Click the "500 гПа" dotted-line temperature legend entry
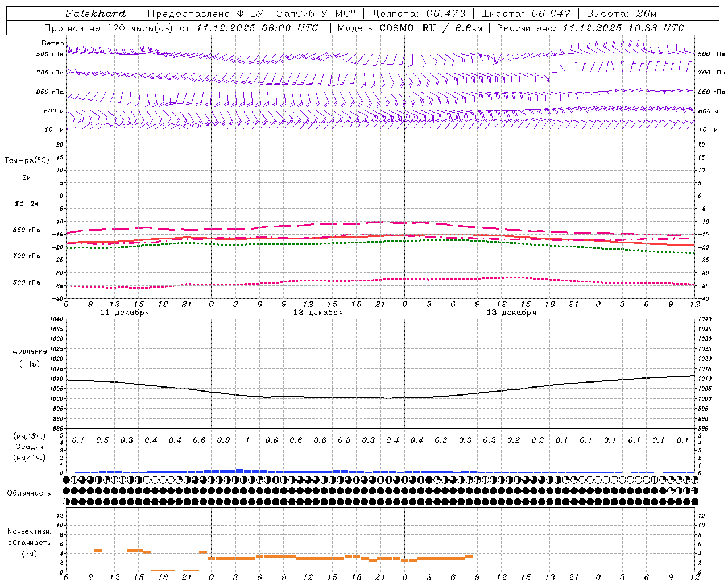This screenshot has width=728, height=582. (26, 282)
